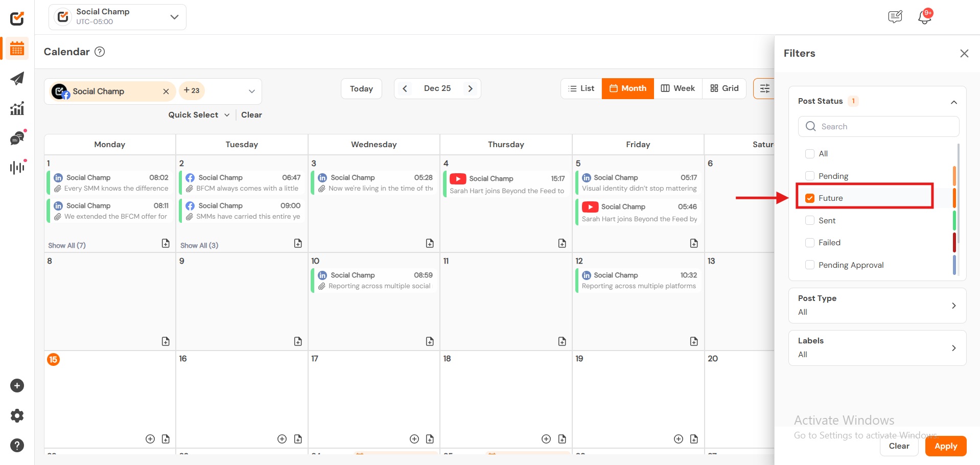980x465 pixels.
Task: Open the Settings gear in sidebar
Action: click(x=17, y=415)
